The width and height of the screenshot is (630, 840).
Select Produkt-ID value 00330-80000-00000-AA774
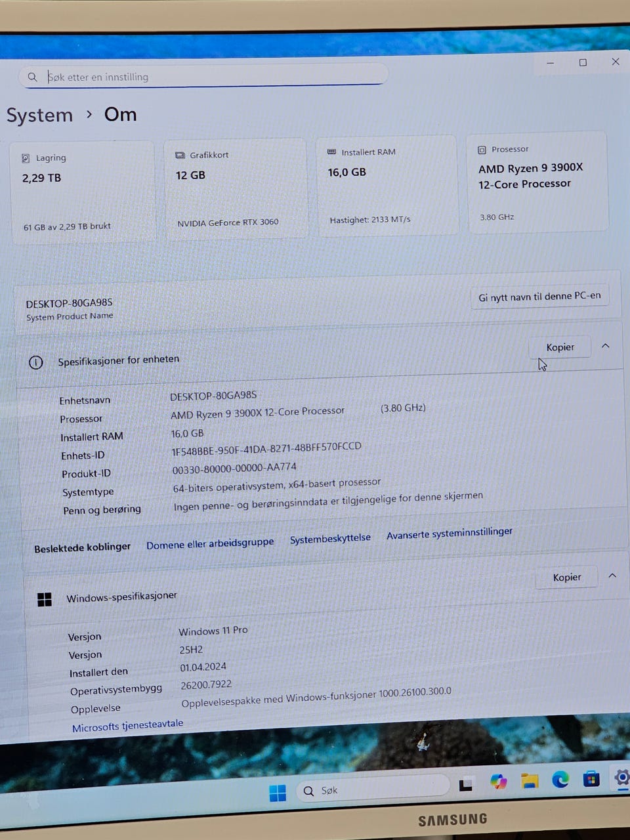[234, 468]
